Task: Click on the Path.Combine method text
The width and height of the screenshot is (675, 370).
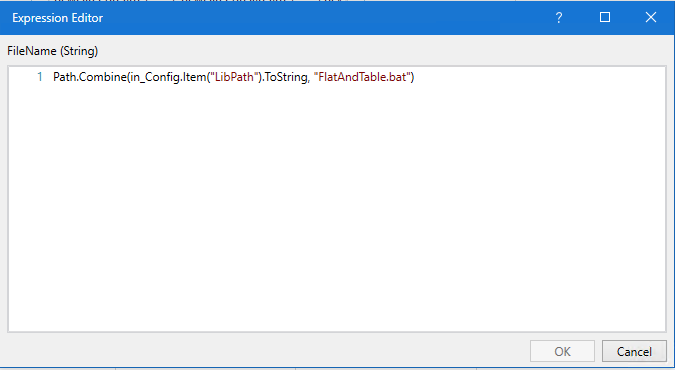Action: (90, 77)
